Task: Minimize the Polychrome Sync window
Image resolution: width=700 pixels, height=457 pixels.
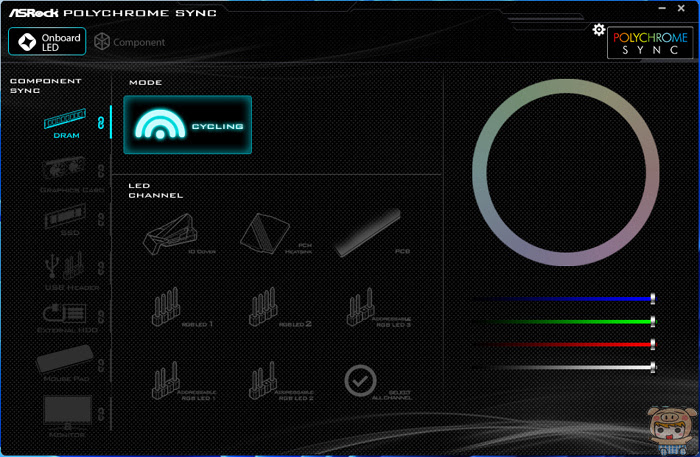Action: [662, 8]
